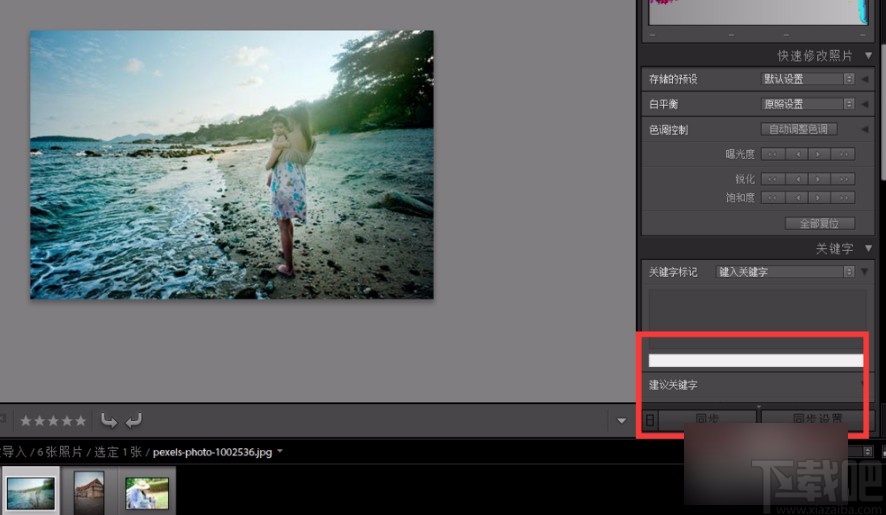Screen dimensions: 886x515
Task: Open the pexels-photo-1002536.jpg filename menu
Action: 218,452
